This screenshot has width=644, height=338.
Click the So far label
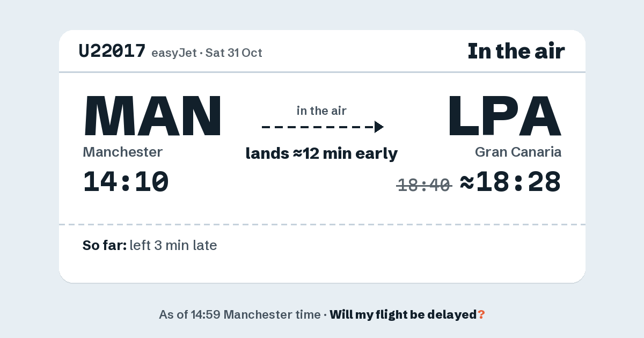click(x=105, y=246)
